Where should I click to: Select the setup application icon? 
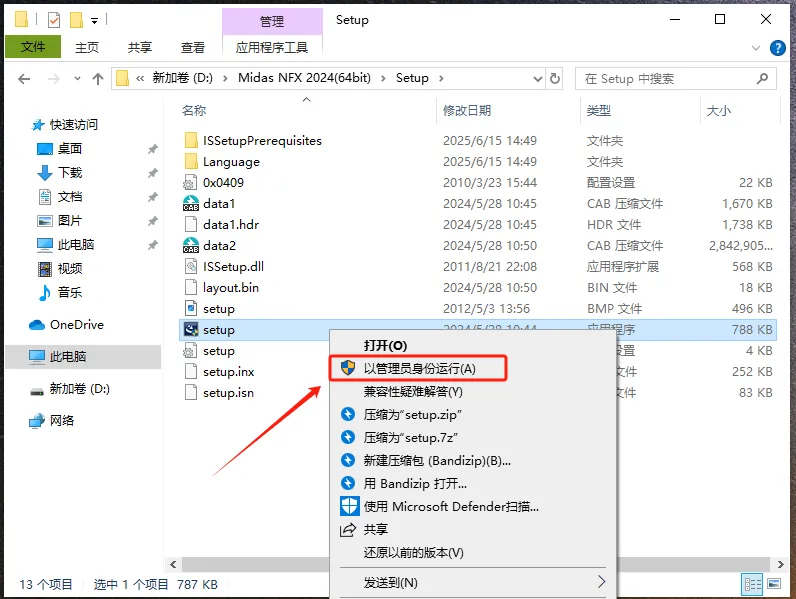point(191,330)
